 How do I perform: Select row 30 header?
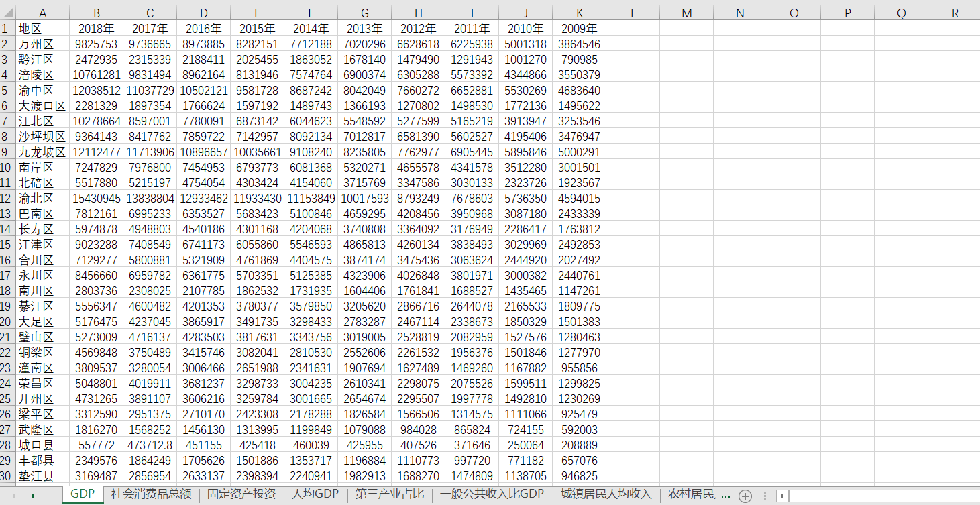tap(7, 476)
